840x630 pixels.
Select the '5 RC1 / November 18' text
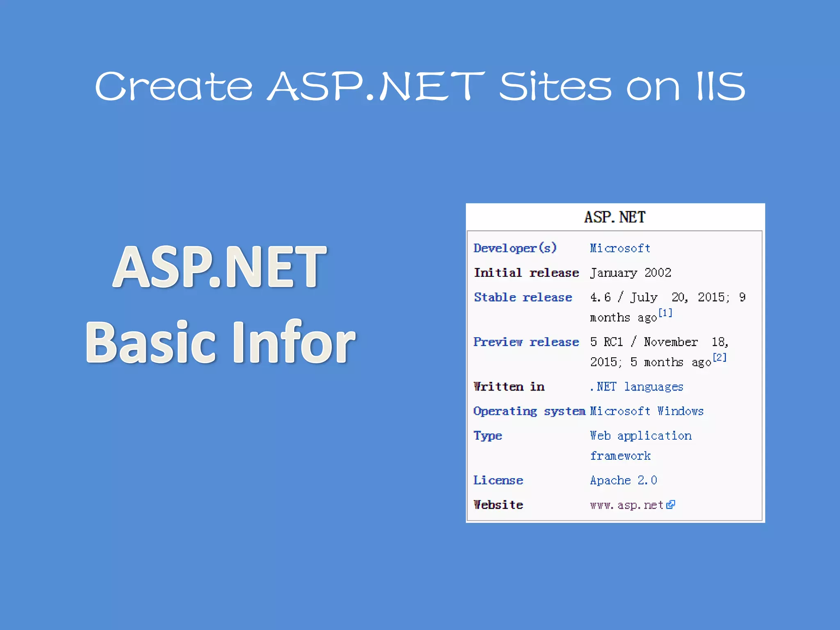(x=658, y=342)
